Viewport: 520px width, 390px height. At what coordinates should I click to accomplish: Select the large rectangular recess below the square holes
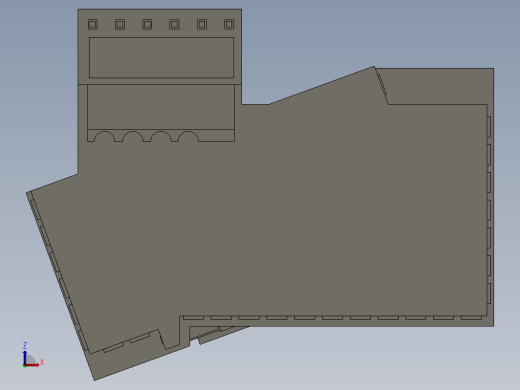pos(161,58)
